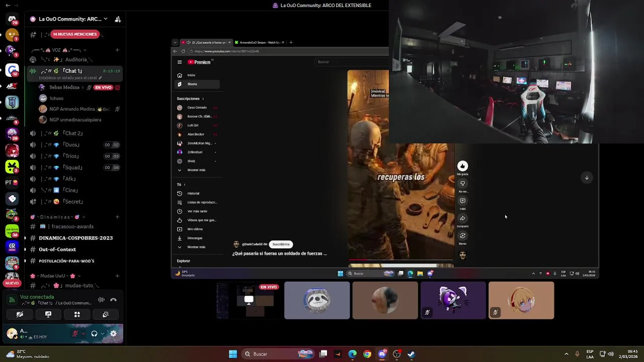The height and width of the screenshot is (362, 644).
Task: Open the purple cat avatar participant tile
Action: [x=453, y=300]
